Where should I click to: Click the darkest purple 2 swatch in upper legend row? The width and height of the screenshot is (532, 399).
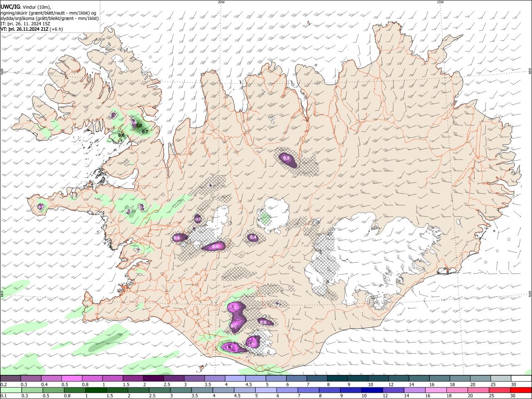click(x=153, y=379)
